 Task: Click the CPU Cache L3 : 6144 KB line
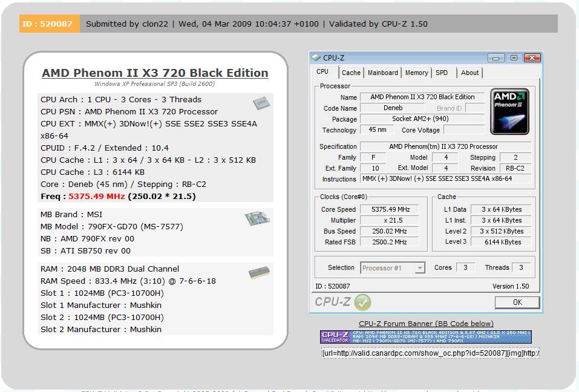point(93,172)
